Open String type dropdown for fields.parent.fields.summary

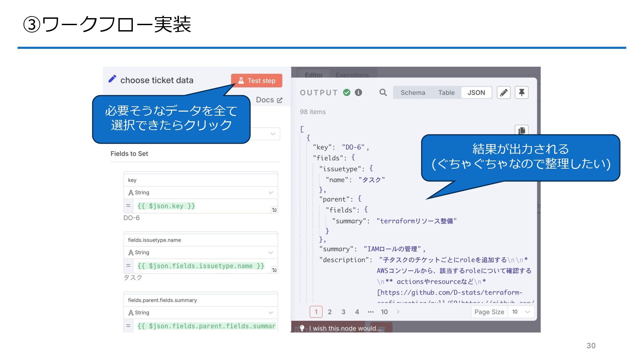click(201, 313)
